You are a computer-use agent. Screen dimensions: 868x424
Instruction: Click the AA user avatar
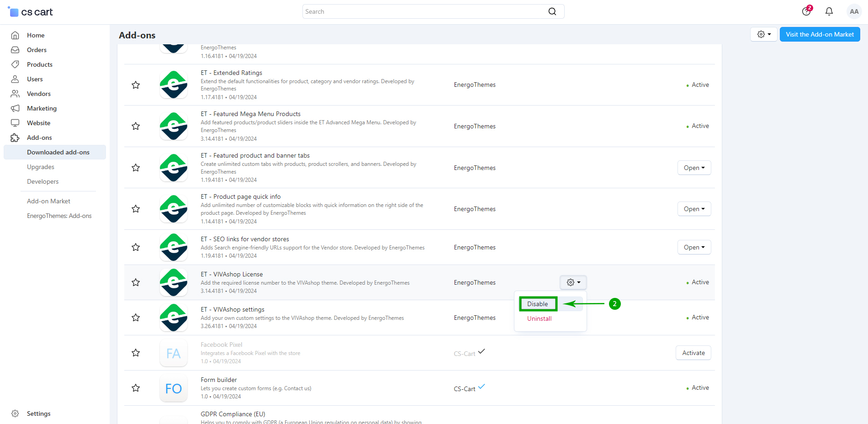coord(853,11)
